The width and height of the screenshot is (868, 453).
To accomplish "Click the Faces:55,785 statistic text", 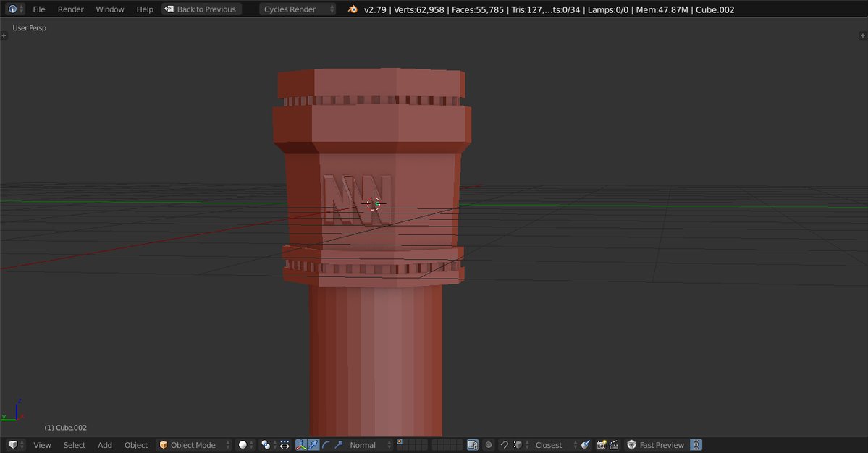I will pyautogui.click(x=478, y=9).
